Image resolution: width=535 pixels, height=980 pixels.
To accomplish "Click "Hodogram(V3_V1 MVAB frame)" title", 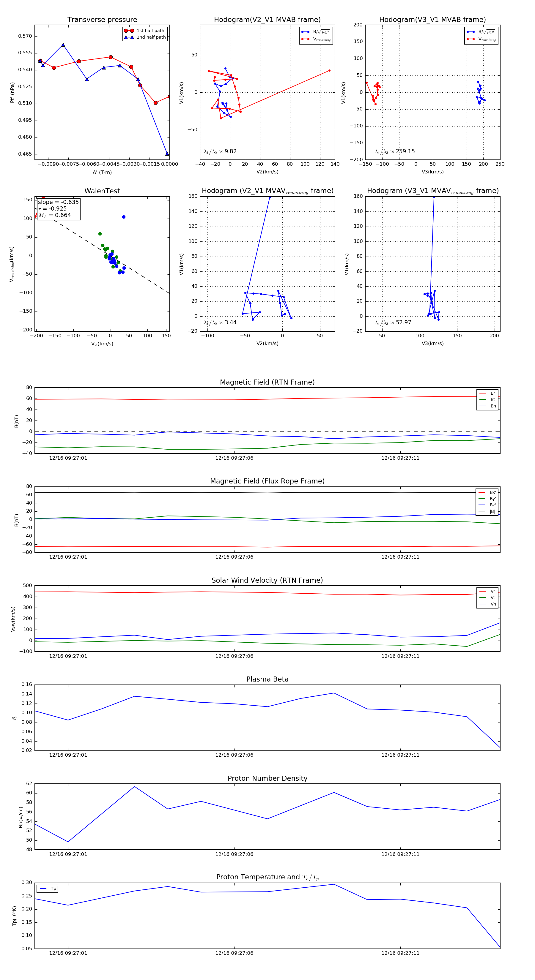I will coord(432,20).
